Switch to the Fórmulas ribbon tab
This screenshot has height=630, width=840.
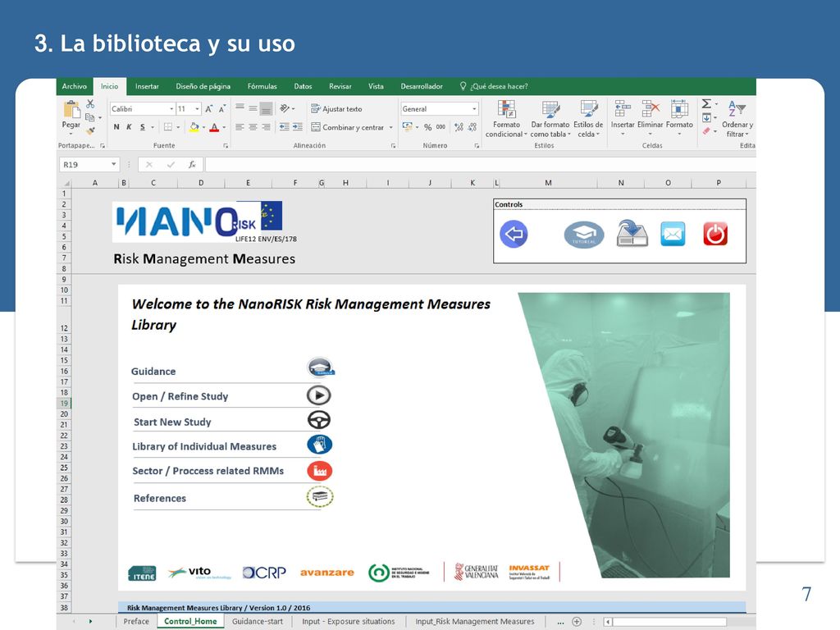click(262, 86)
